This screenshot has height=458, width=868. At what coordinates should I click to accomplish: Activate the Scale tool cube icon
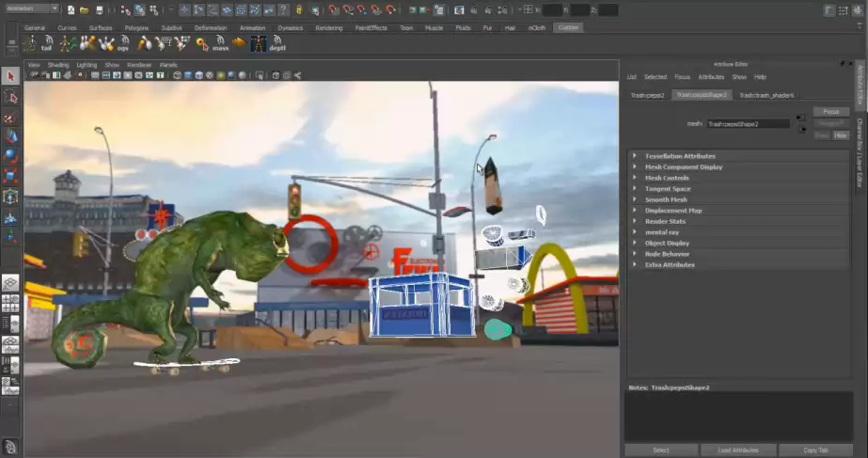pyautogui.click(x=10, y=177)
